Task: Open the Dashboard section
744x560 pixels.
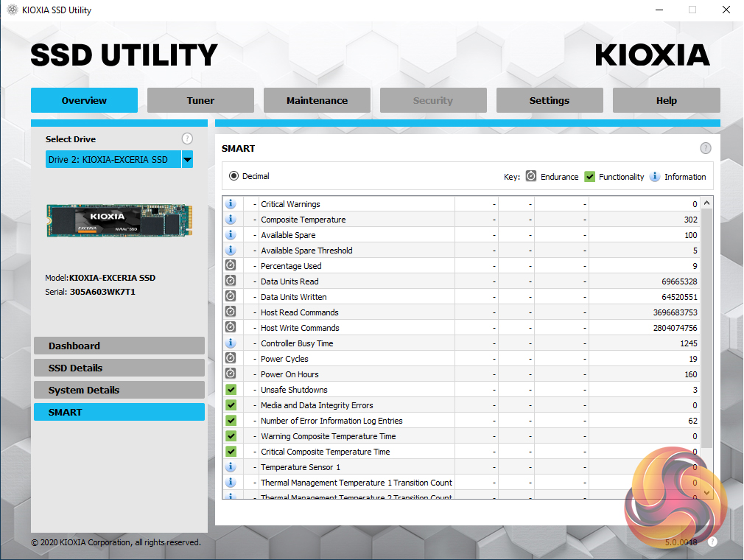Action: tap(119, 346)
